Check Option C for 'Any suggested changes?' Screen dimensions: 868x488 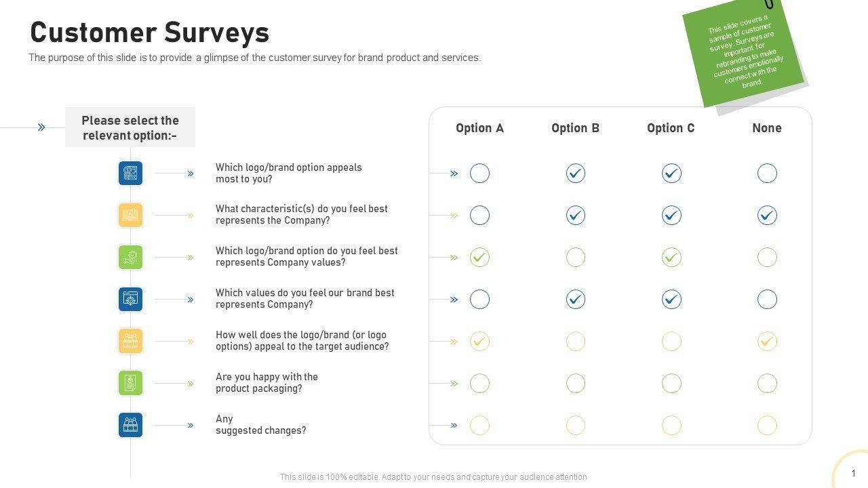click(x=671, y=426)
